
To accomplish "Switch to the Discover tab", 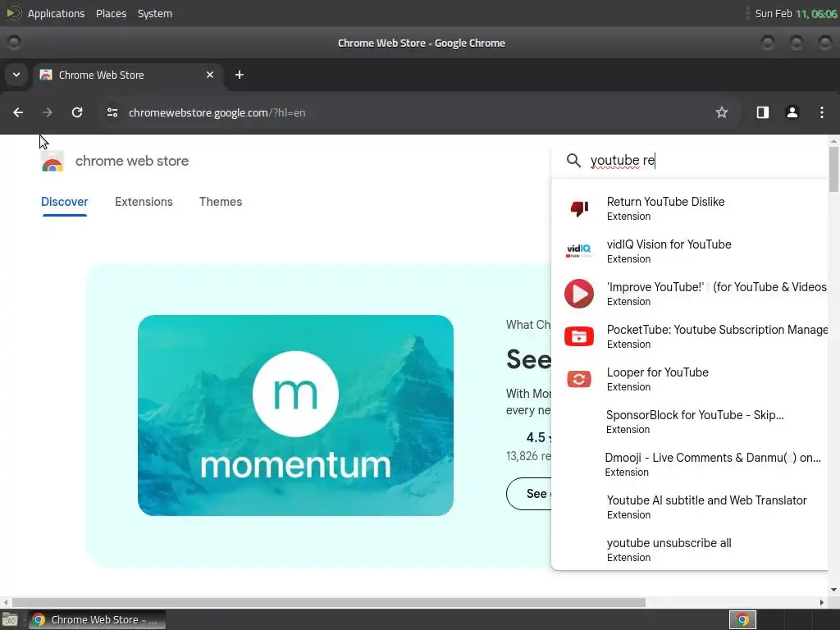I will click(x=64, y=202).
